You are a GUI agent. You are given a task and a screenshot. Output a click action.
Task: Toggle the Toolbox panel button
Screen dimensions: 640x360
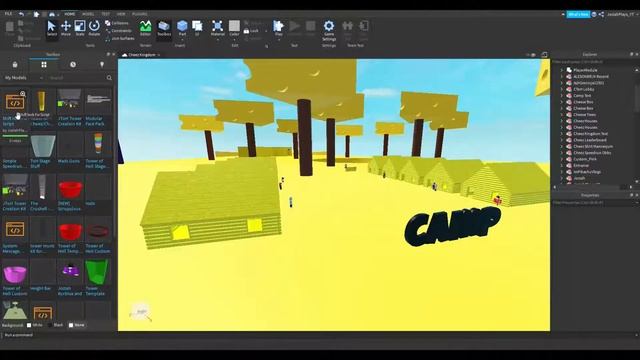pyautogui.click(x=164, y=29)
